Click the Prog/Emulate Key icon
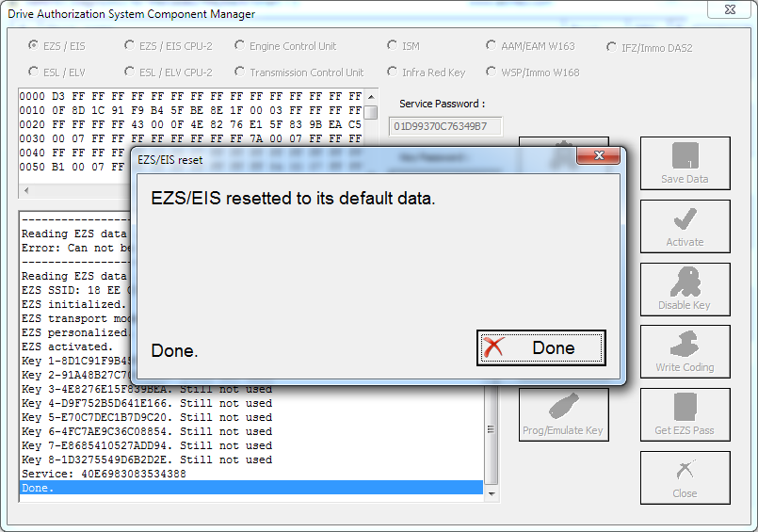This screenshot has width=758, height=532. coord(564,406)
